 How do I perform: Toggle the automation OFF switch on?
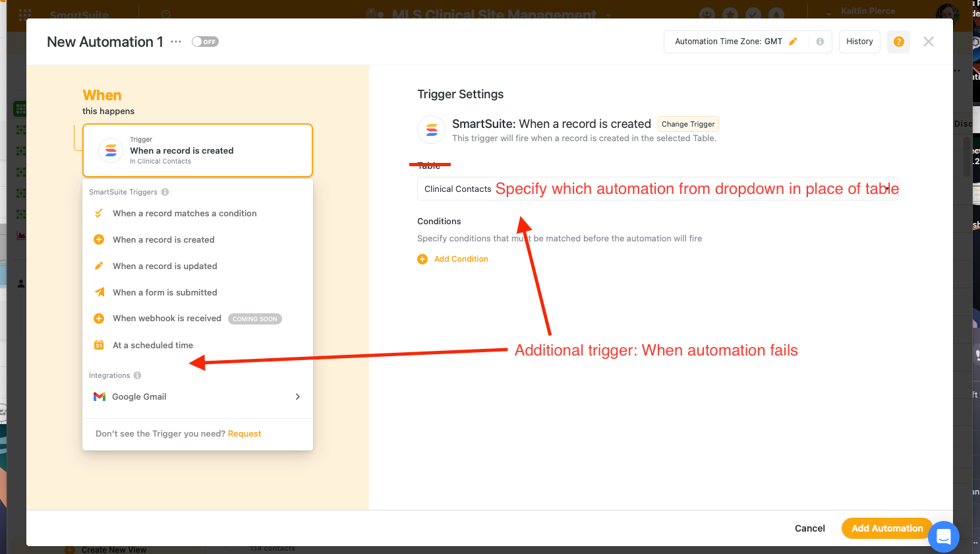pos(205,42)
